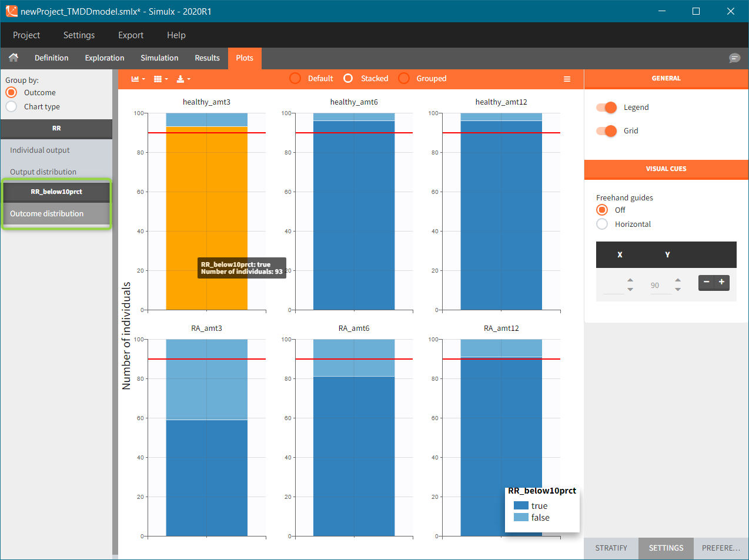This screenshot has width=749, height=560.
Task: Click the minus button to remove a guide
Action: click(x=706, y=282)
